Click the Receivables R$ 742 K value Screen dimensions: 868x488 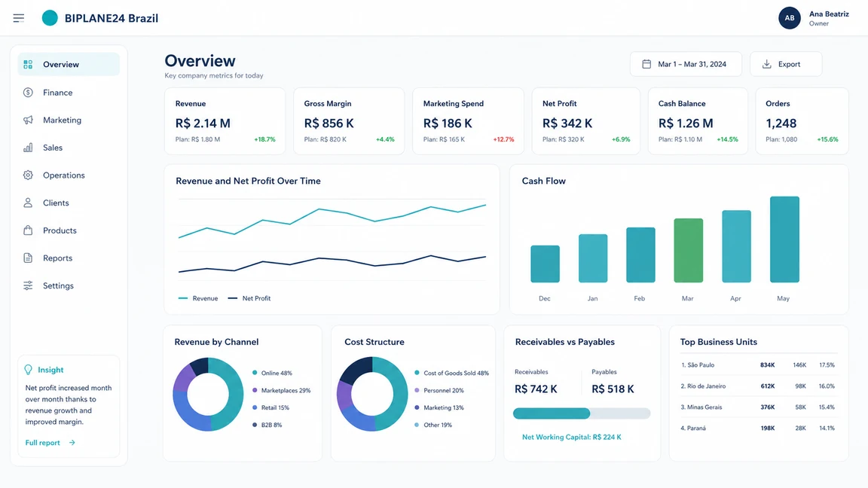click(x=536, y=389)
